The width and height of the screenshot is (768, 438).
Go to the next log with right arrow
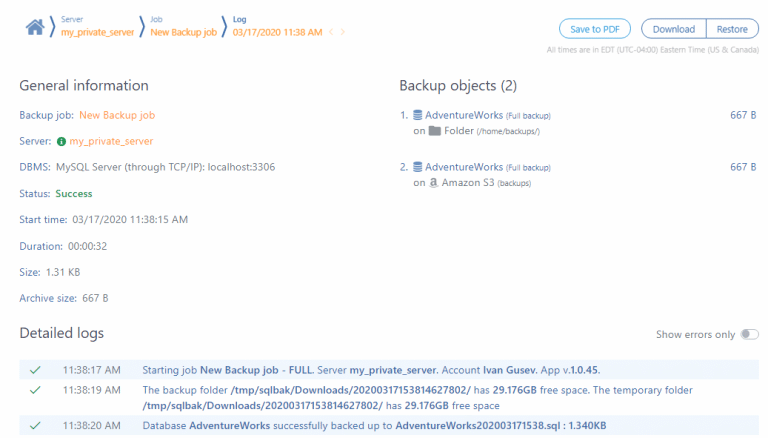pos(343,32)
